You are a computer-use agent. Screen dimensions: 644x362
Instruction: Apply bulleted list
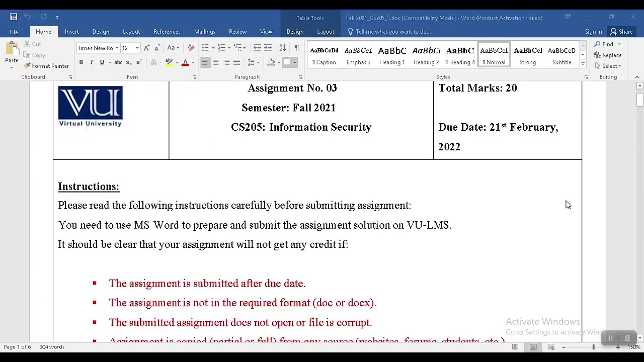point(205,48)
